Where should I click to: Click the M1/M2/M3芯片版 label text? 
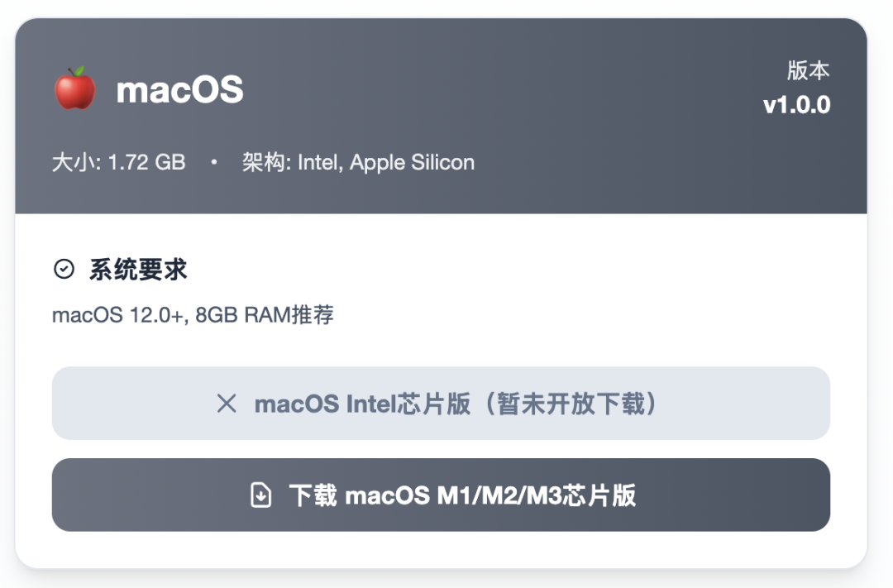point(536,495)
